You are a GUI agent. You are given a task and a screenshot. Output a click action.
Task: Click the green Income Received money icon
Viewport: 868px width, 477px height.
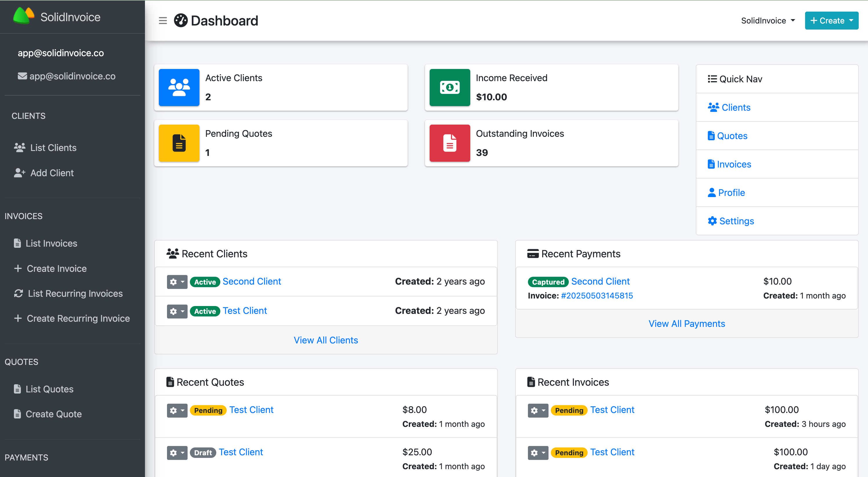point(449,88)
